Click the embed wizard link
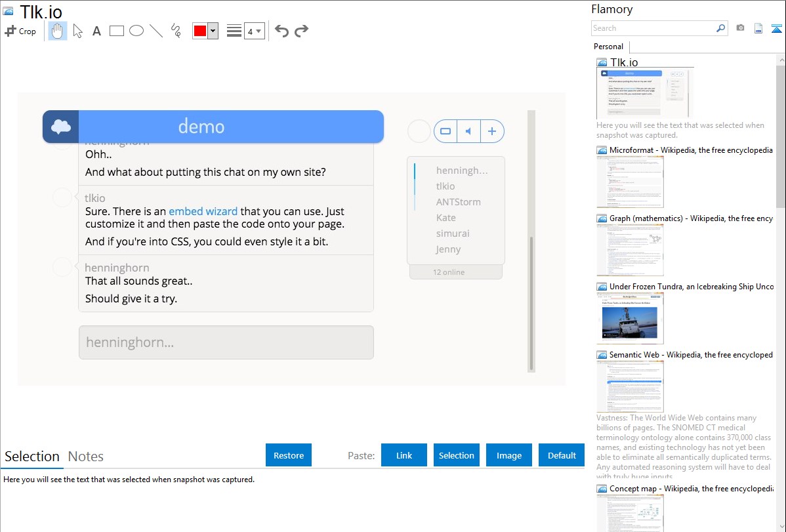The image size is (786, 532). click(x=203, y=211)
